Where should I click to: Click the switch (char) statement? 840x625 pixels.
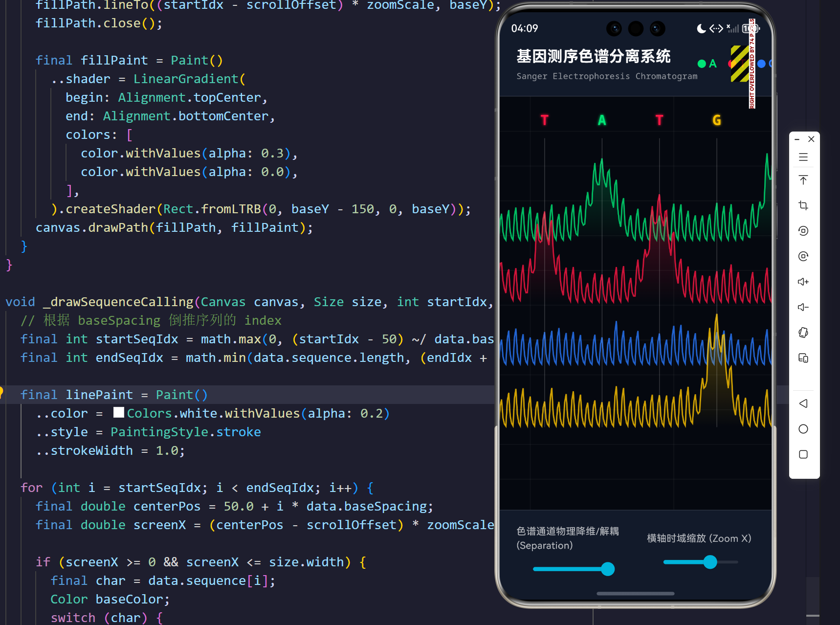click(x=107, y=618)
